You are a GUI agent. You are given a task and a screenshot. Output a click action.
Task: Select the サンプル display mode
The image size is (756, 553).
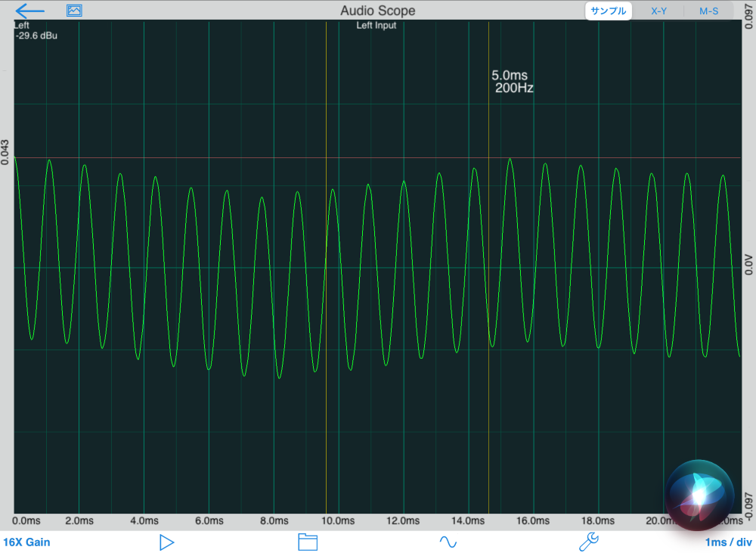tap(608, 11)
